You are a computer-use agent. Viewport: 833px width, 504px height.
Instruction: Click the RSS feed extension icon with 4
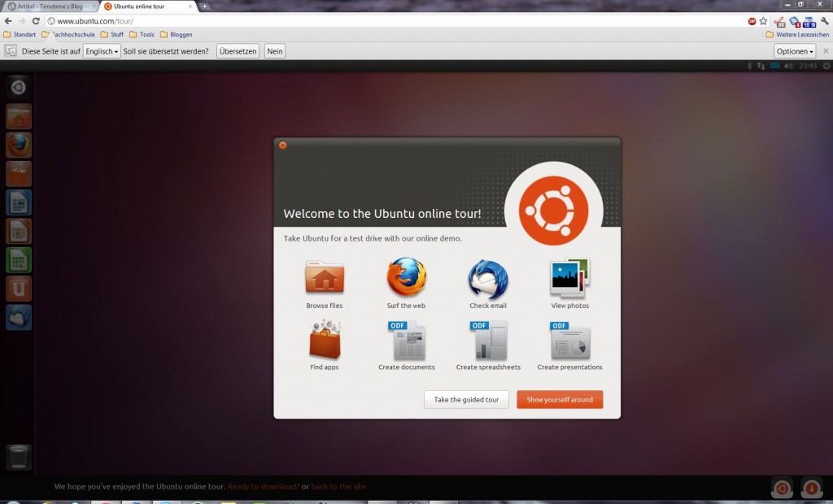click(796, 21)
